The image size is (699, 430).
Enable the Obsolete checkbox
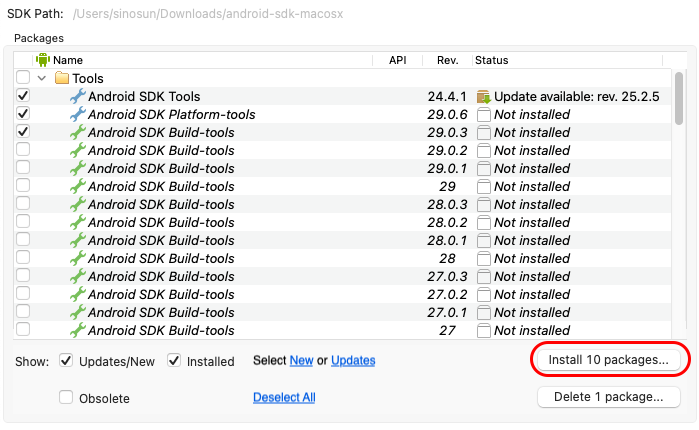pos(66,398)
